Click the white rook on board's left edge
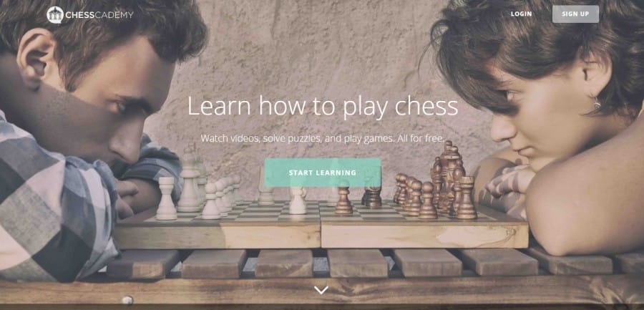This screenshot has width=644, height=310. click(166, 198)
